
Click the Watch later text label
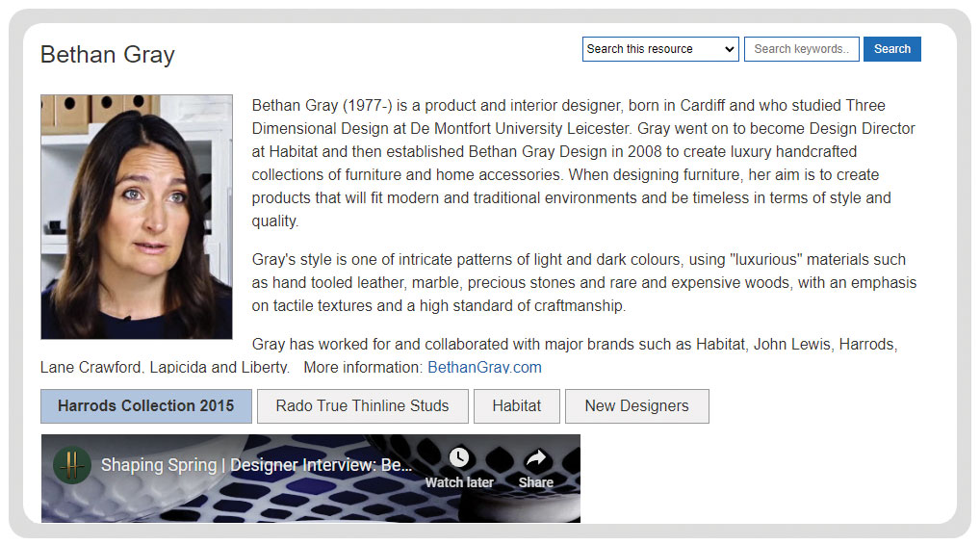pyautogui.click(x=459, y=482)
